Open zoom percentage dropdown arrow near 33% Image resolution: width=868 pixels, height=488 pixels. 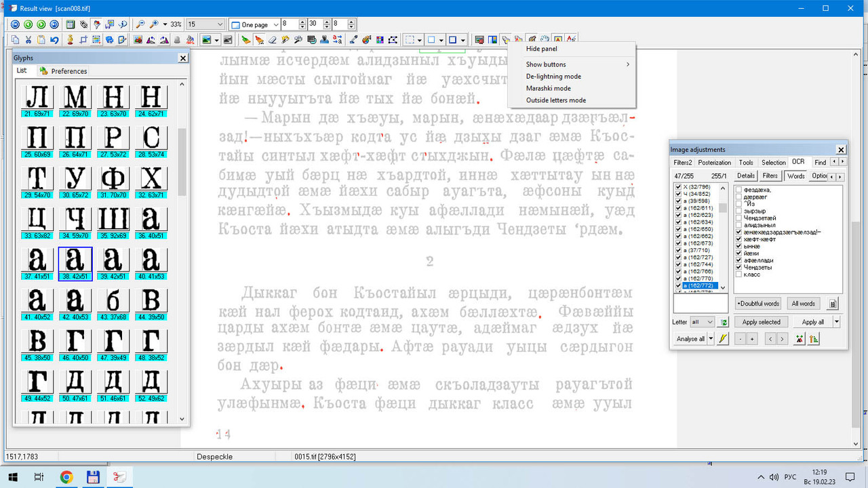tap(165, 24)
